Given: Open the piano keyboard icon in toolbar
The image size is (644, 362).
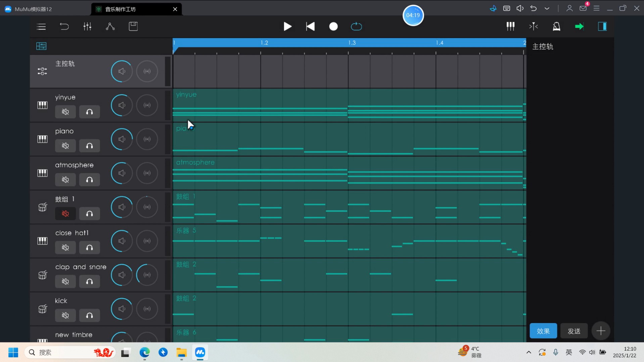Looking at the screenshot, I should point(510,26).
